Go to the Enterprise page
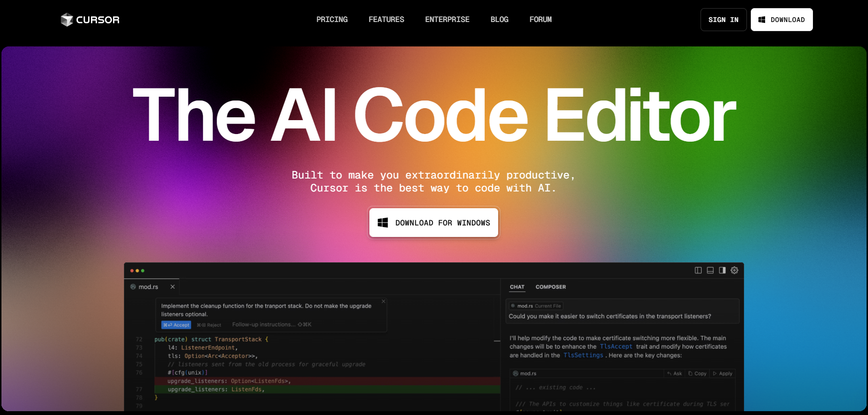The image size is (868, 415). click(x=447, y=20)
